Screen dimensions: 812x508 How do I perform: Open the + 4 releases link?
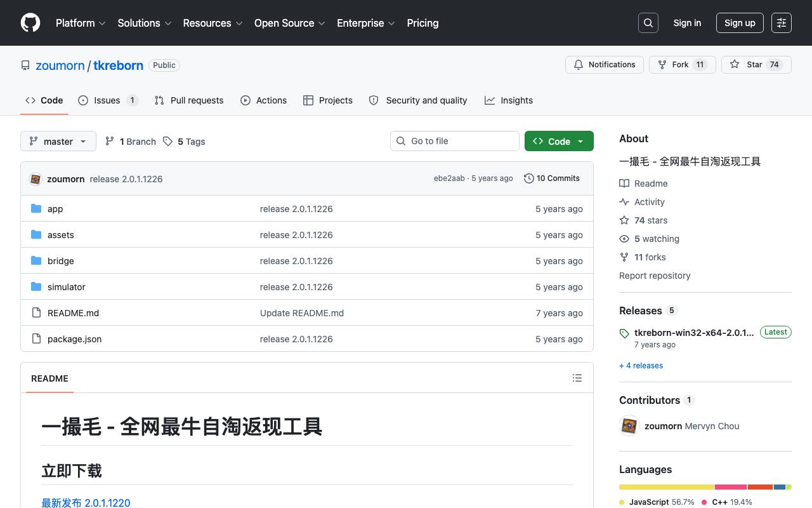pyautogui.click(x=641, y=366)
